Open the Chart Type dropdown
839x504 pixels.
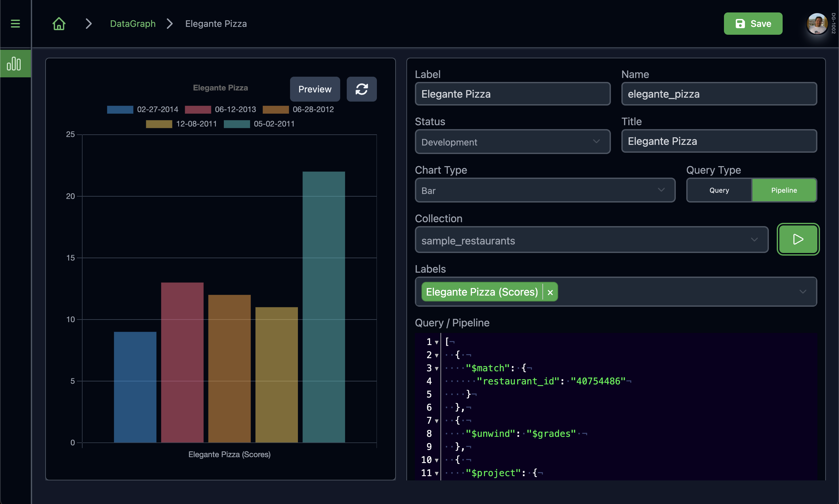tap(544, 190)
